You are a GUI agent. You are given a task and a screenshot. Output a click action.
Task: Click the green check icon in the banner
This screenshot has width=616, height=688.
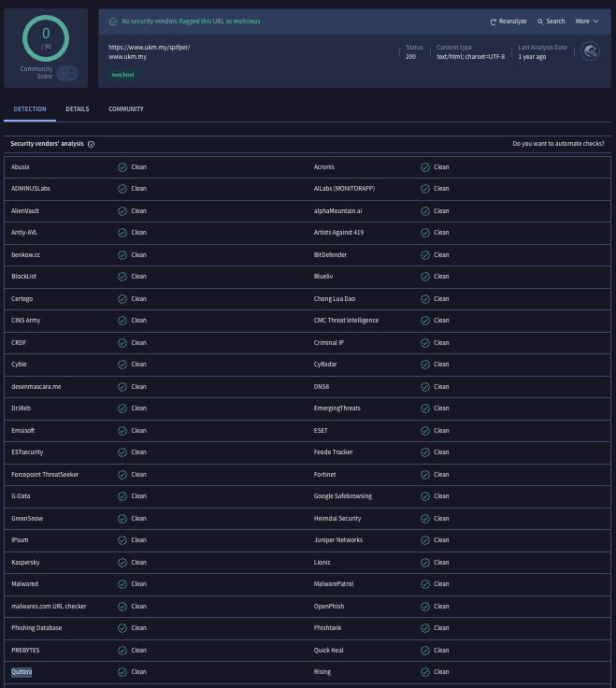(x=113, y=21)
